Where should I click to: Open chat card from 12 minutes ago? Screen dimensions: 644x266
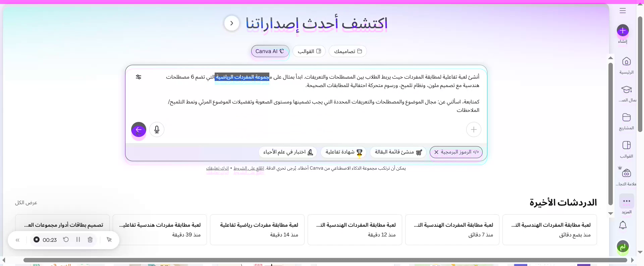point(355,230)
